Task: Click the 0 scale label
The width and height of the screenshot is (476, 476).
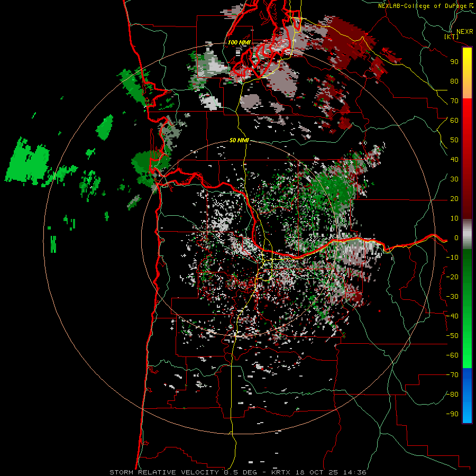Action: (456, 238)
